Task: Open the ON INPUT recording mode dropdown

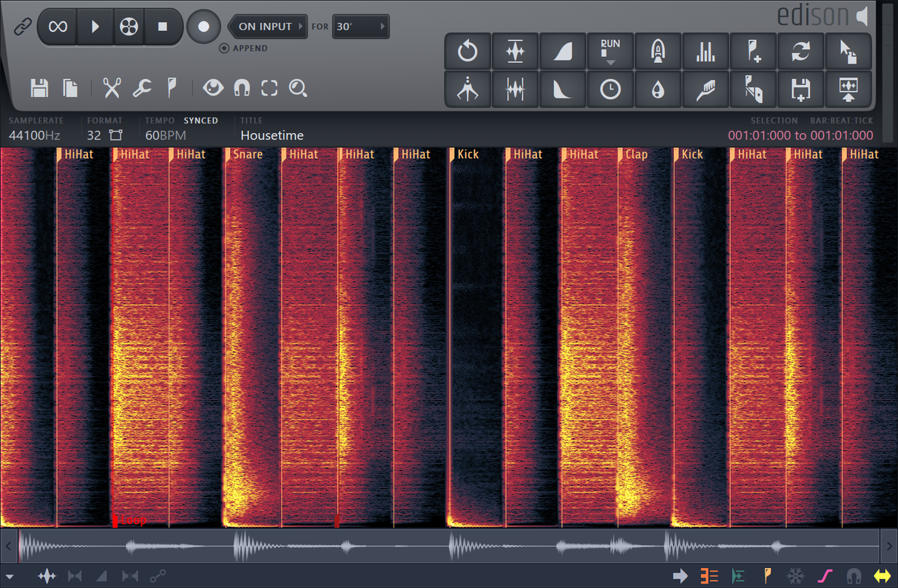Action: point(268,27)
